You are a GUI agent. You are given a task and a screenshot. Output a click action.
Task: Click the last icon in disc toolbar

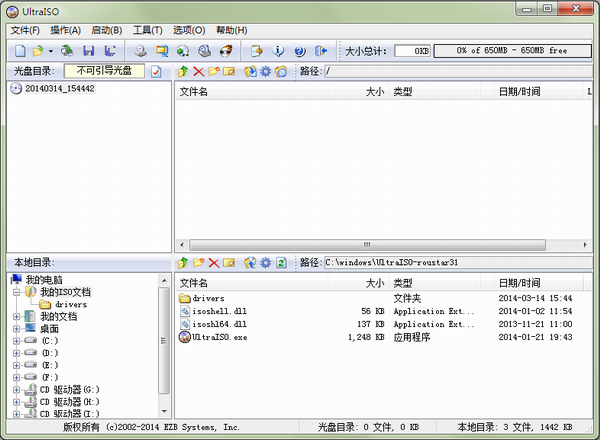coord(281,71)
